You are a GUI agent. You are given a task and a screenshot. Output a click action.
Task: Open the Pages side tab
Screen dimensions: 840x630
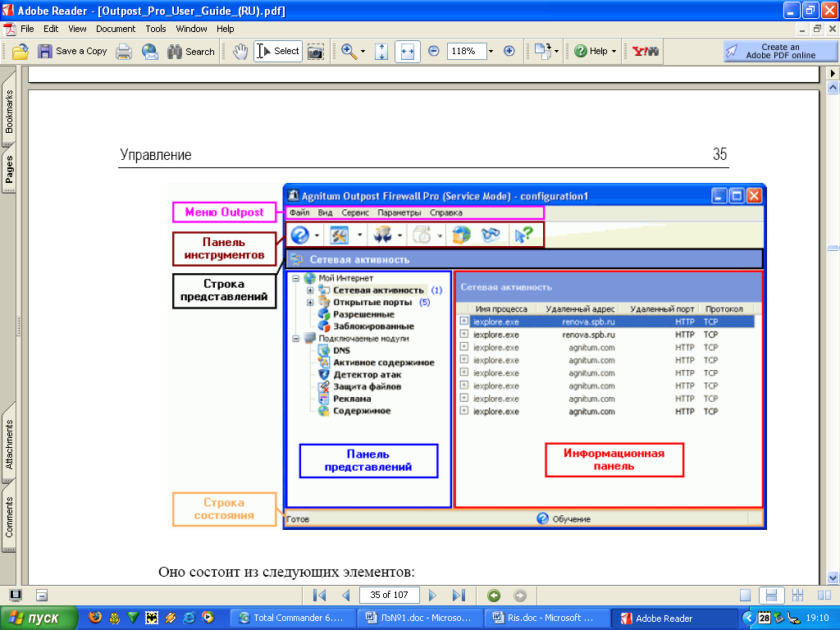pyautogui.click(x=9, y=169)
